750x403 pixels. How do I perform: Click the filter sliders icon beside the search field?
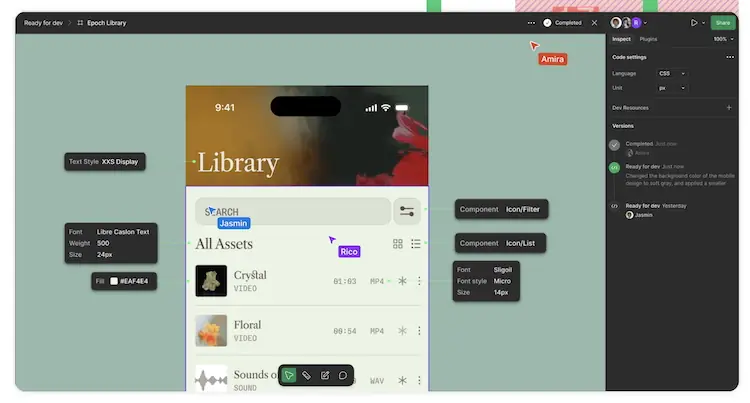coord(406,211)
